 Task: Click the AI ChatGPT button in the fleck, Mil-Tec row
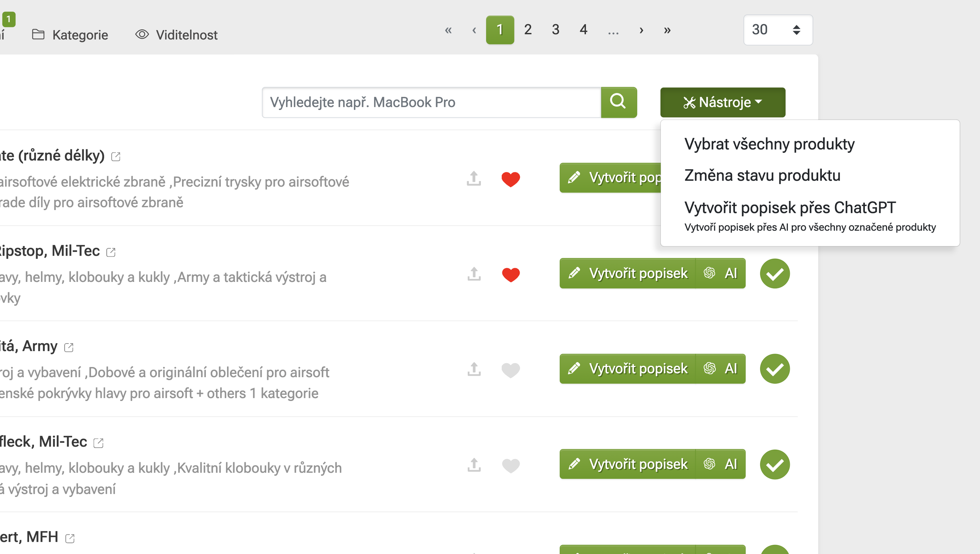pos(721,464)
